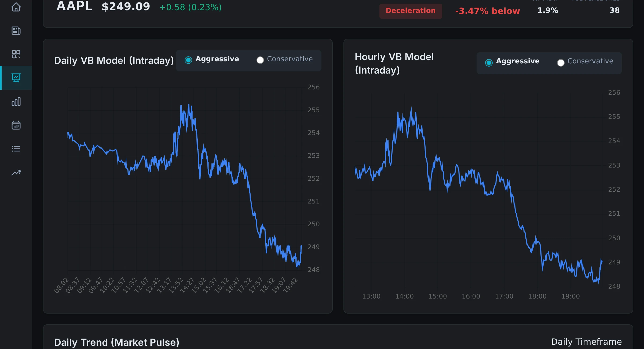Click the 19:42 label on daily chart

tap(290, 285)
